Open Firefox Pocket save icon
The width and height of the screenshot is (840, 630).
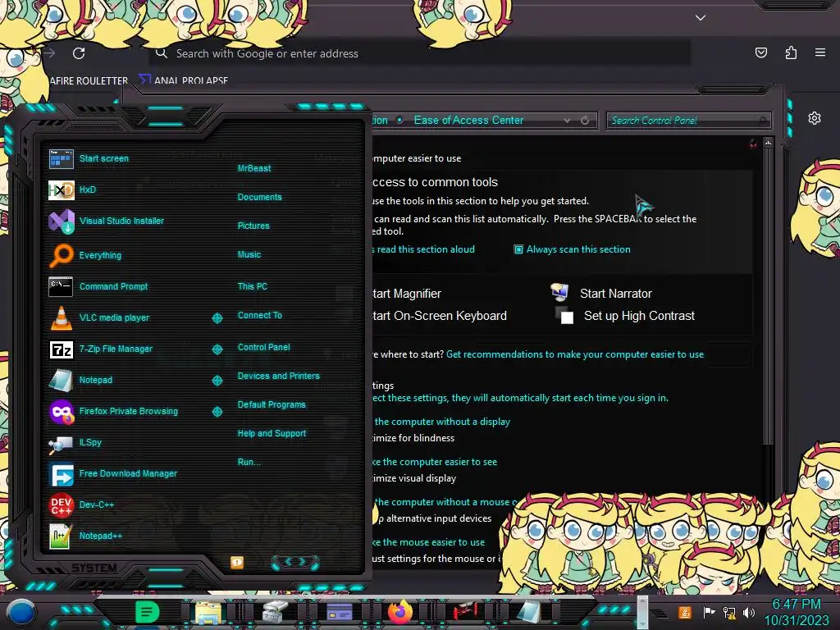[760, 52]
